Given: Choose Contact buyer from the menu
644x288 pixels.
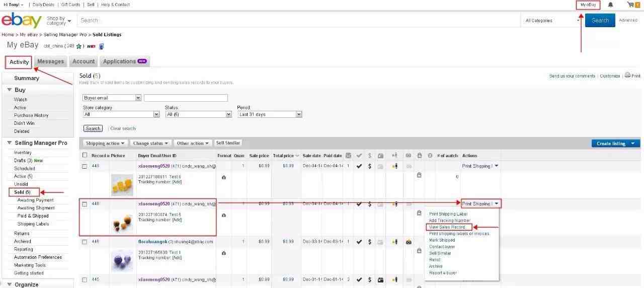Looking at the screenshot, I should pos(442,247).
